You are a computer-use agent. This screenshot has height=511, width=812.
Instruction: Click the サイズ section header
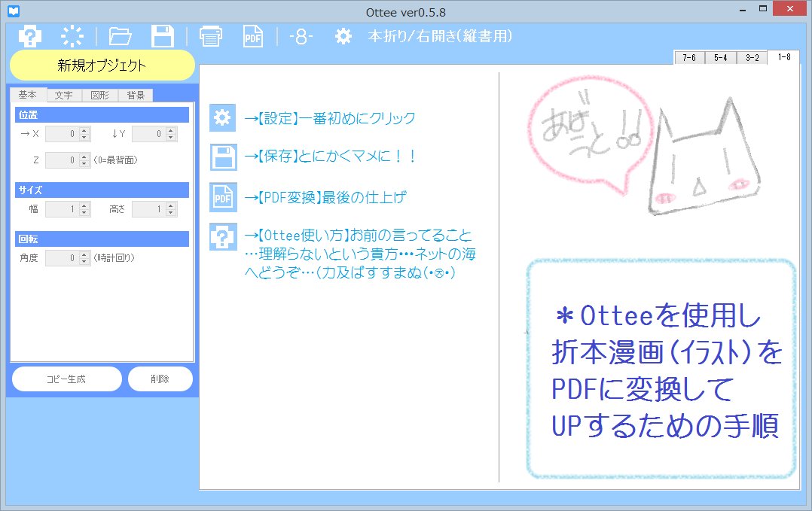102,190
